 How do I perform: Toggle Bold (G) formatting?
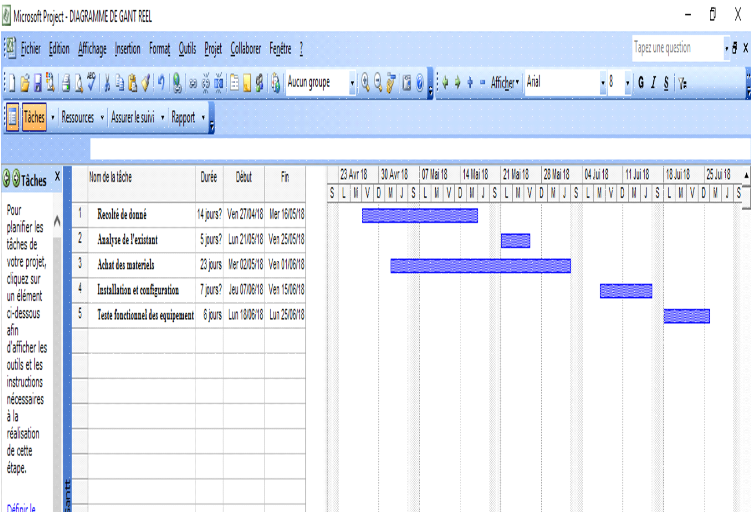(x=641, y=83)
